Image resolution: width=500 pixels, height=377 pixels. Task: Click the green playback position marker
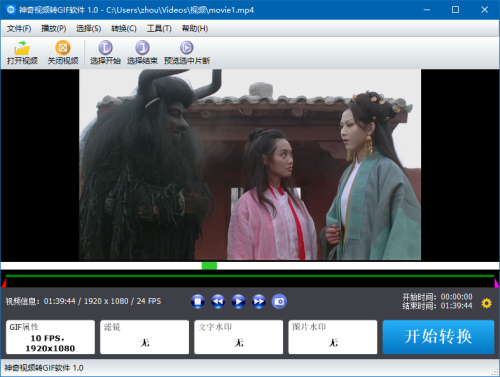click(209, 266)
